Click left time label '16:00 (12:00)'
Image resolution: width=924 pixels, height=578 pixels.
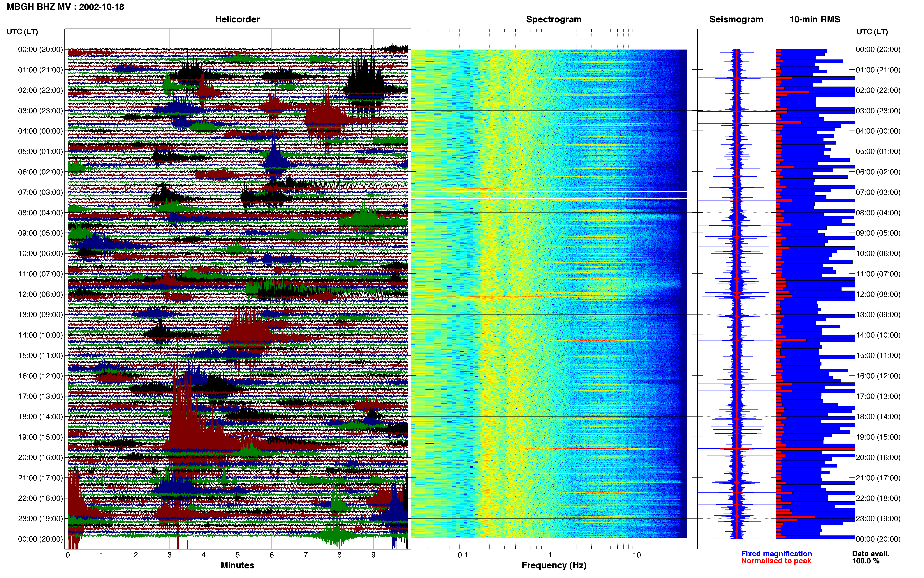tap(41, 376)
